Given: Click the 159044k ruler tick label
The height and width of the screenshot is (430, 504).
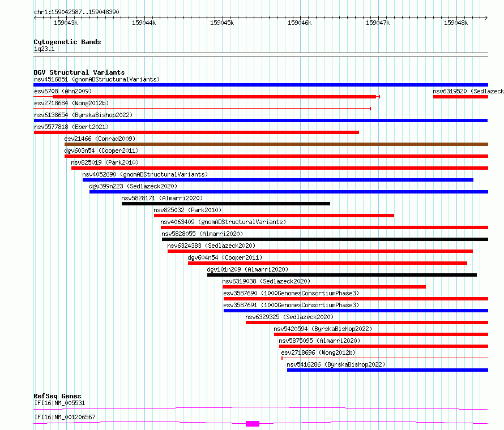Looking at the screenshot, I should click(x=144, y=23).
